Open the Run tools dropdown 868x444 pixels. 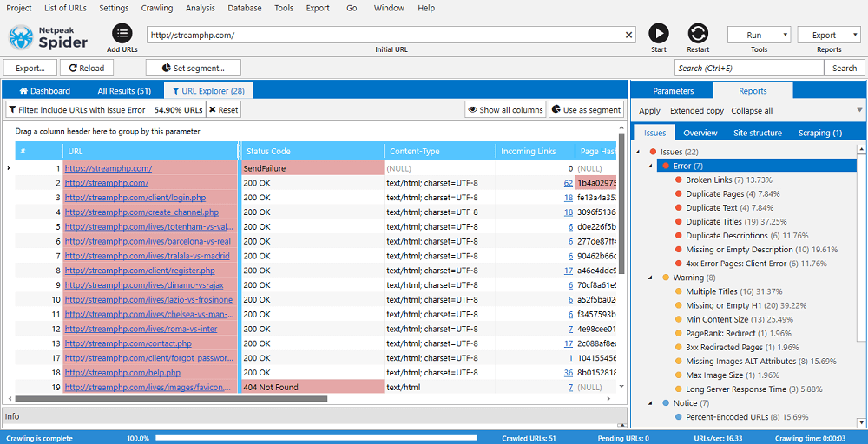point(759,35)
